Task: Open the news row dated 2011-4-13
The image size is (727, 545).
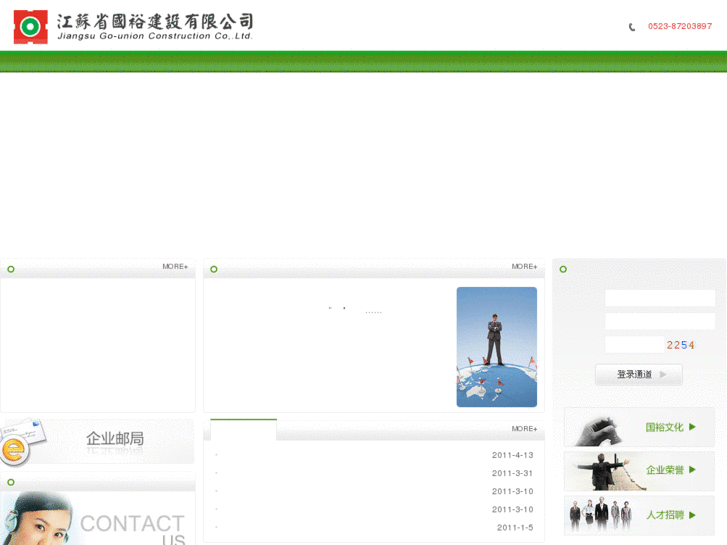Action: (374, 455)
